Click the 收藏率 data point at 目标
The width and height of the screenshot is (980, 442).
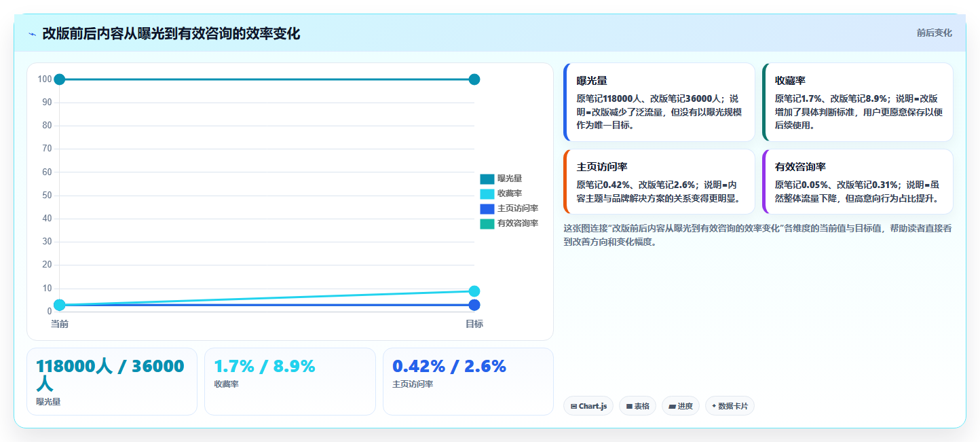click(474, 291)
